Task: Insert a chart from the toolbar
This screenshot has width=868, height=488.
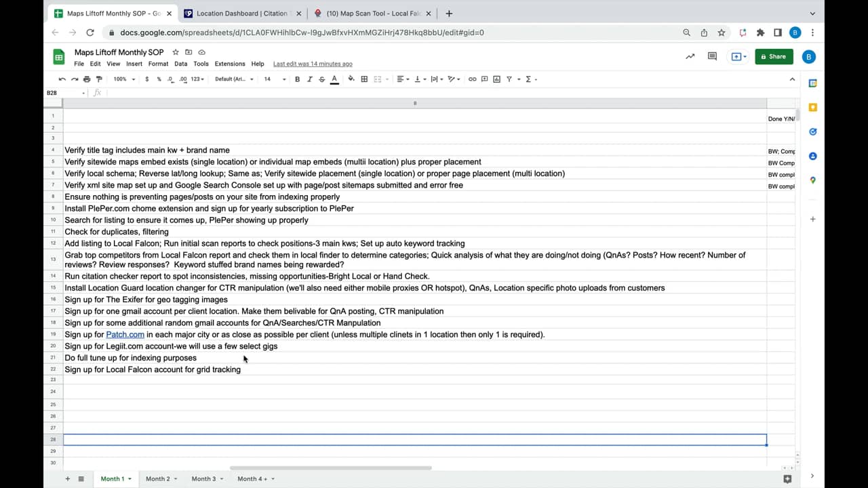Action: point(497,79)
